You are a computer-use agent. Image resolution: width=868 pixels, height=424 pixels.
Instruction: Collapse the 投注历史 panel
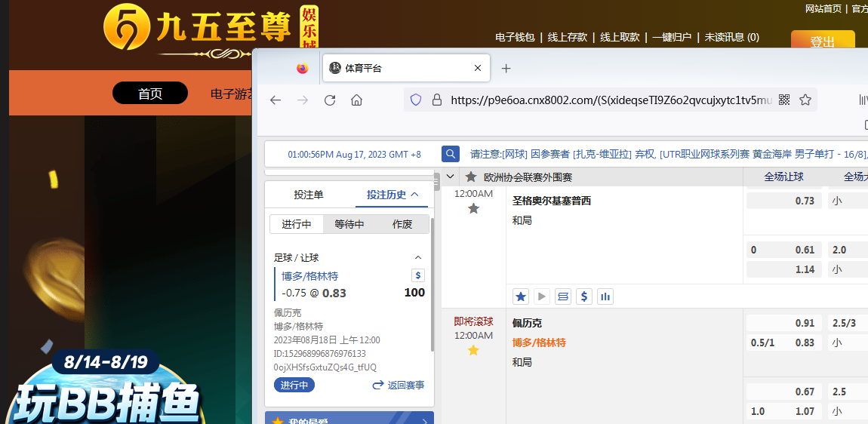coord(414,195)
